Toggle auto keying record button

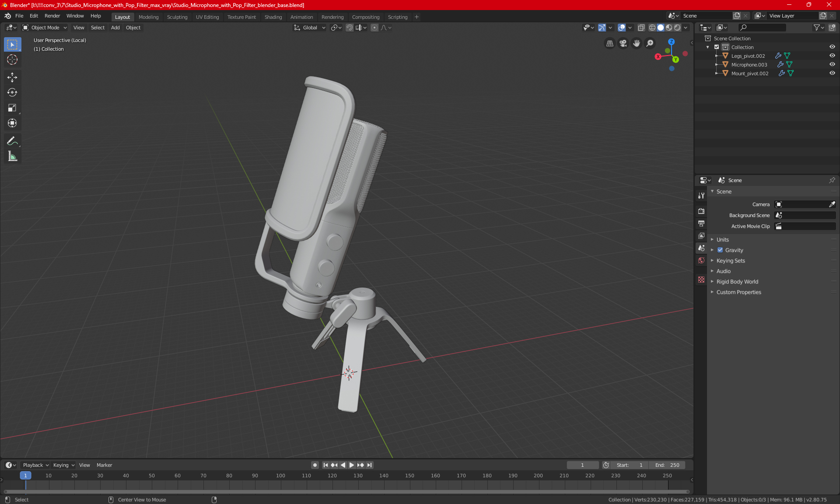(315, 465)
